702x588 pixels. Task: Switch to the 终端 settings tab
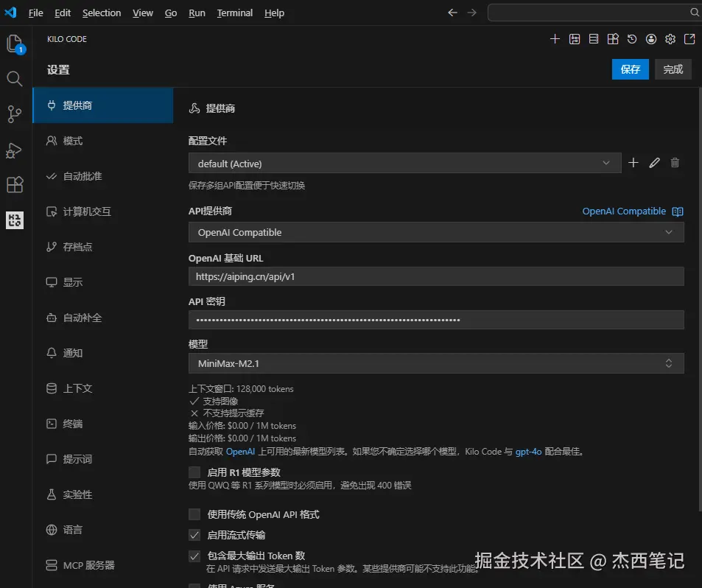tap(103, 424)
